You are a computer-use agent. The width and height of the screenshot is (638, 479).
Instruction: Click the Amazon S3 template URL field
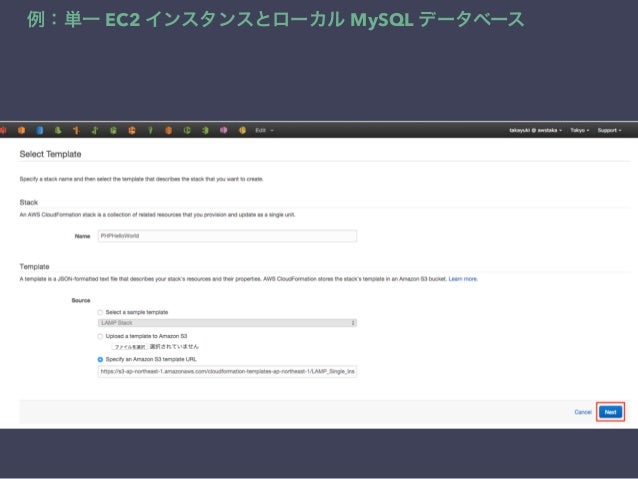227,372
